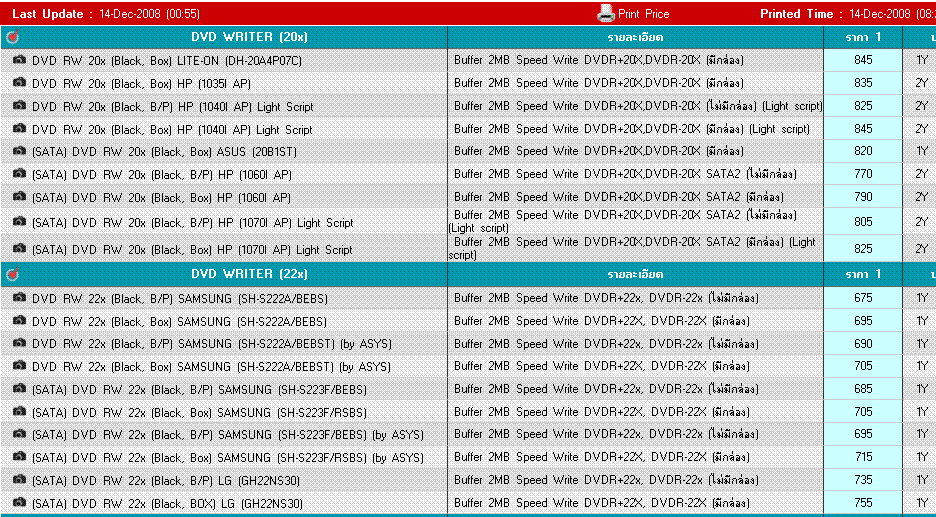Click description text for LG (GH22NS30) BOX
The height and width of the screenshot is (517, 936).
click(602, 503)
